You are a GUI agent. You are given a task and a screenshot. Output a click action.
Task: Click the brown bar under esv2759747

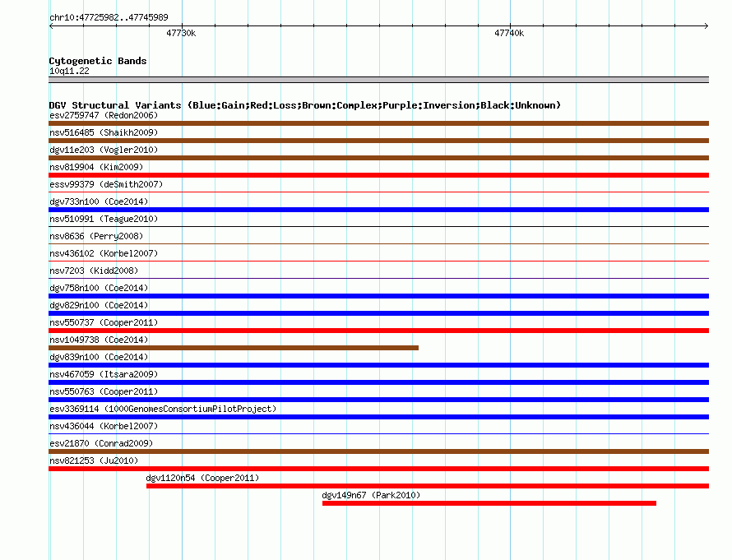click(x=378, y=123)
